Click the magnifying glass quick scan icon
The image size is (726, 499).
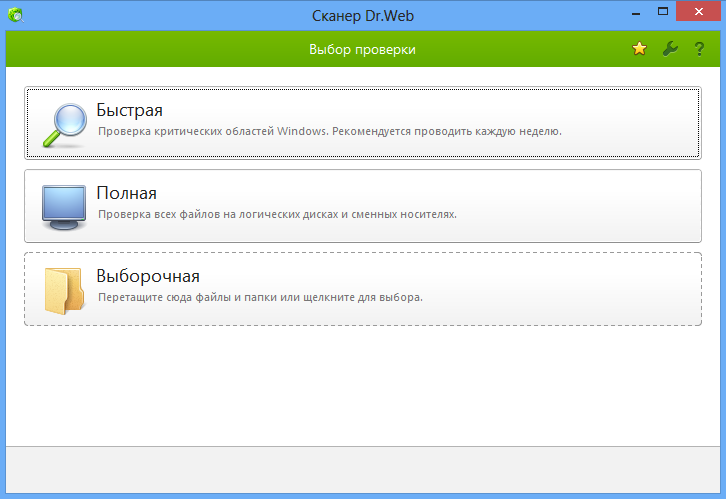(x=64, y=125)
